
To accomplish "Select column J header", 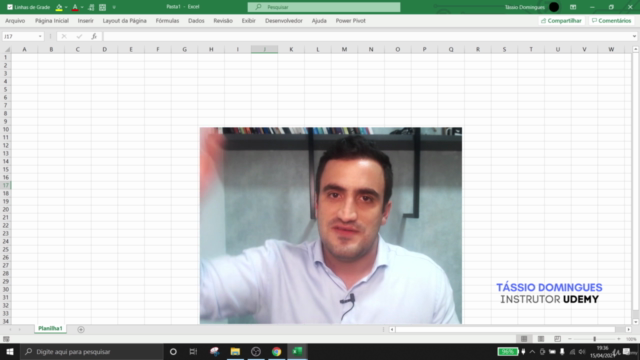I will tap(264, 49).
